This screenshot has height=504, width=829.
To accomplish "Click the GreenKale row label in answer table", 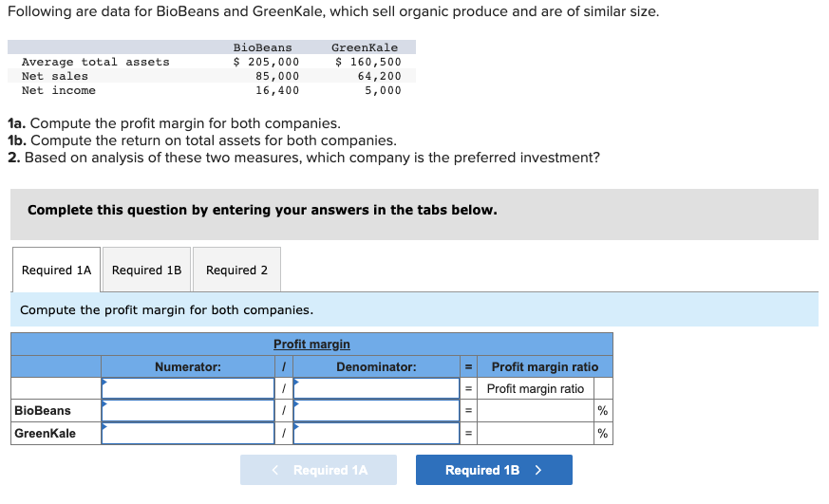I will 45,433.
